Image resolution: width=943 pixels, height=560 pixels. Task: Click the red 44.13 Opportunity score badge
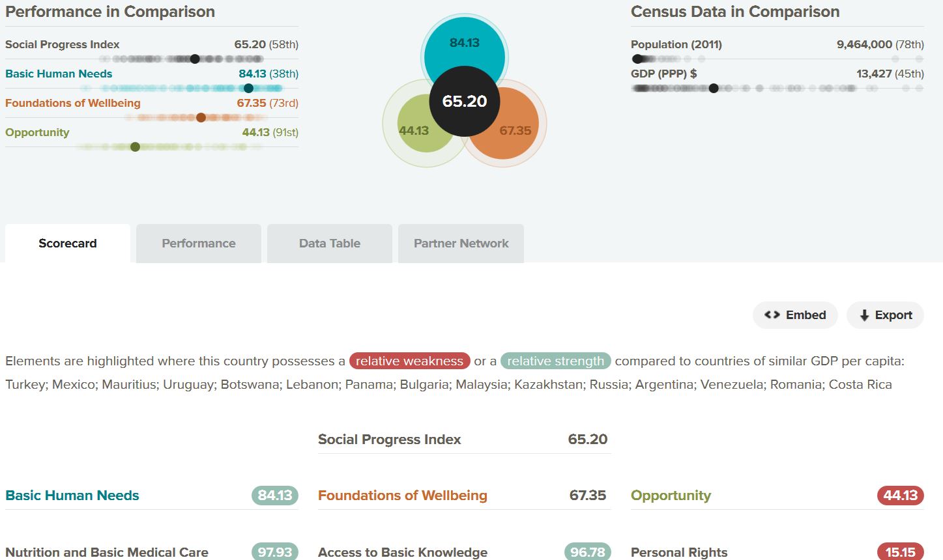pos(900,496)
